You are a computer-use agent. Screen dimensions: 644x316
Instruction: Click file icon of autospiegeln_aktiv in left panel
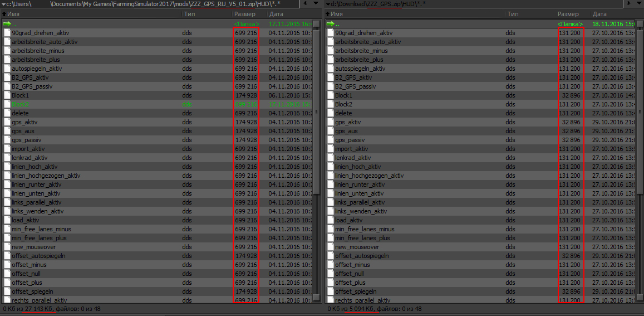coord(7,69)
